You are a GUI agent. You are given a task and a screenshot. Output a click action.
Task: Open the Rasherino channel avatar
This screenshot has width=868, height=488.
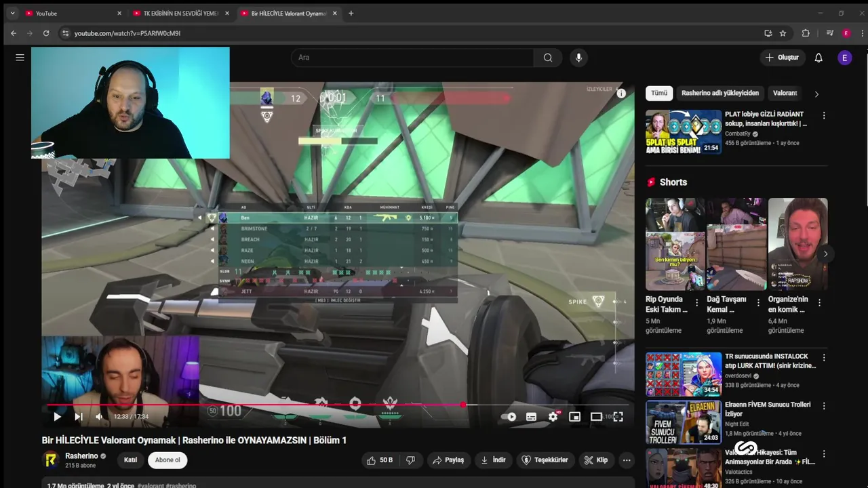click(51, 460)
